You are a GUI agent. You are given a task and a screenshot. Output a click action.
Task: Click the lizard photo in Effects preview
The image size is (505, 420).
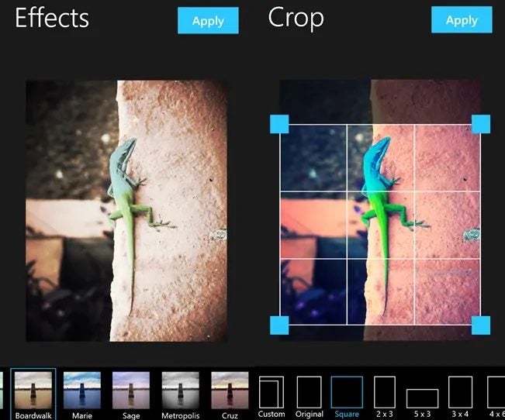point(126,211)
